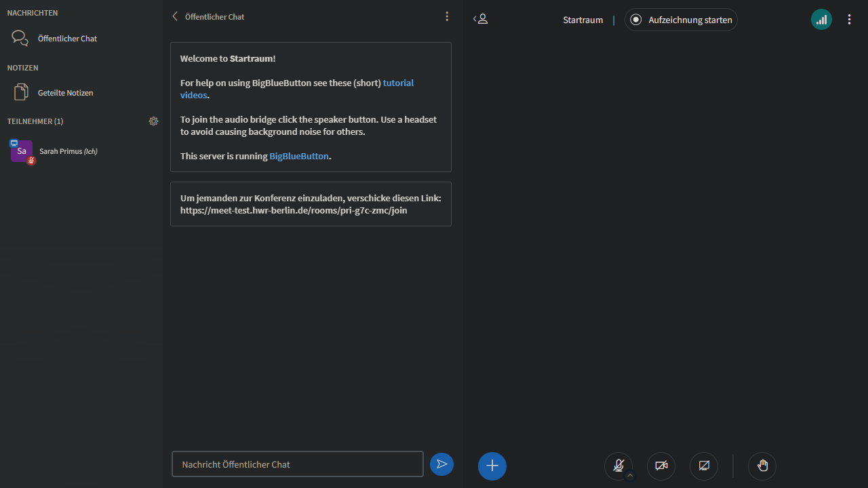Turn on the webcam
Screen dimensions: 868x488
click(661, 466)
